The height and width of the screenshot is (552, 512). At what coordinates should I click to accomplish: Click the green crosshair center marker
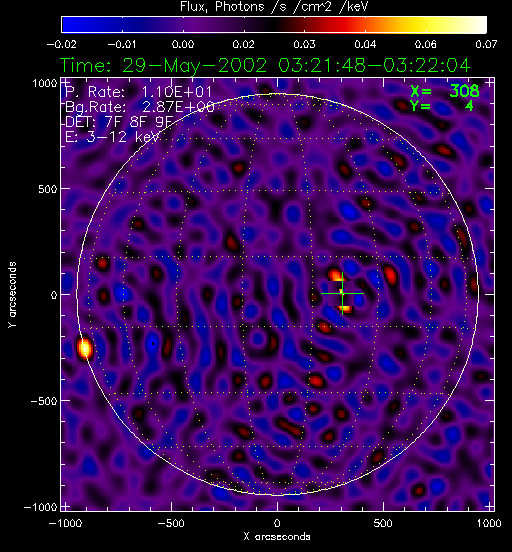tap(342, 293)
